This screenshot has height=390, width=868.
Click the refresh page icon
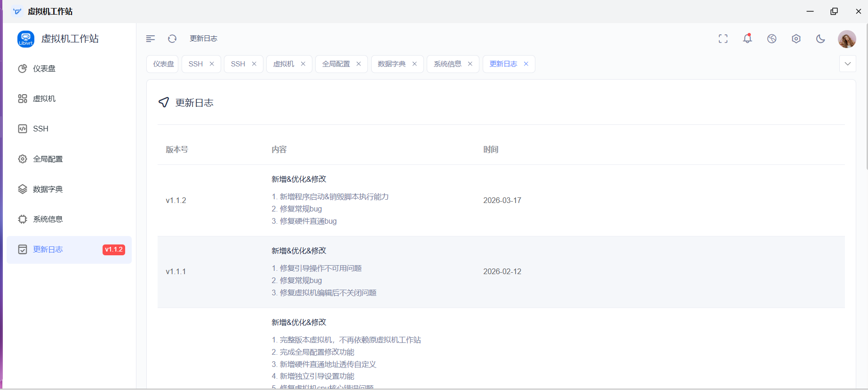point(172,39)
